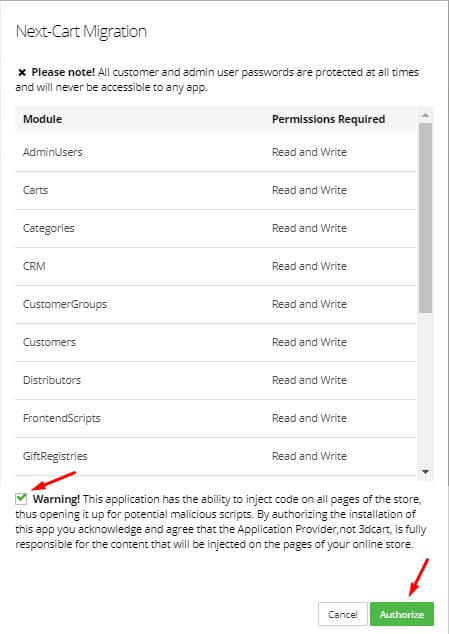
Task: Select the Categories module row
Action: 216,228
